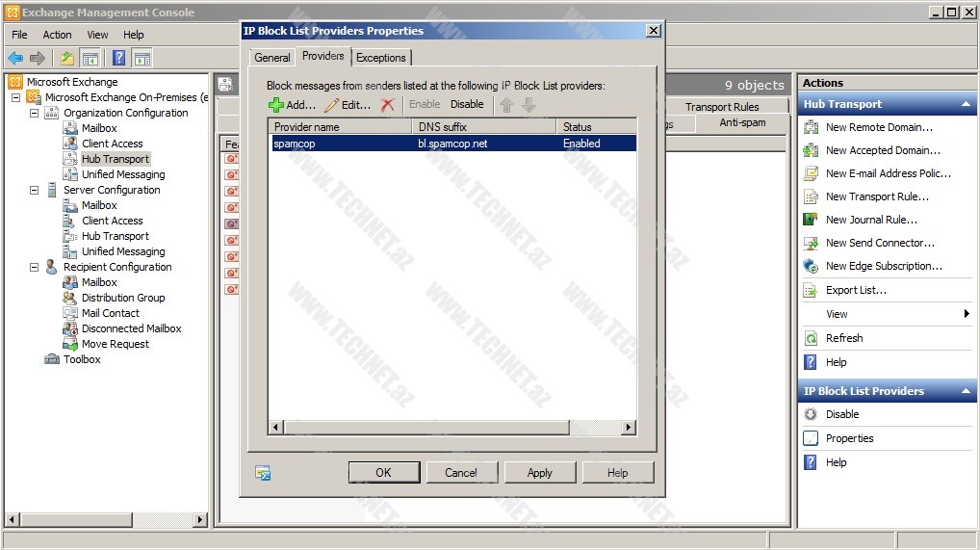Click the red Remove X icon
This screenshot has width=980, height=550.
(x=388, y=105)
